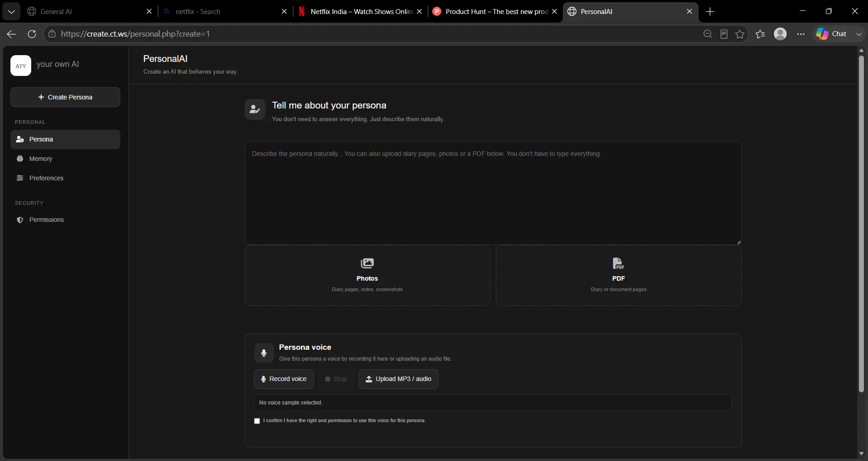Open the Persona sidebar item
The image size is (868, 461).
tap(65, 139)
